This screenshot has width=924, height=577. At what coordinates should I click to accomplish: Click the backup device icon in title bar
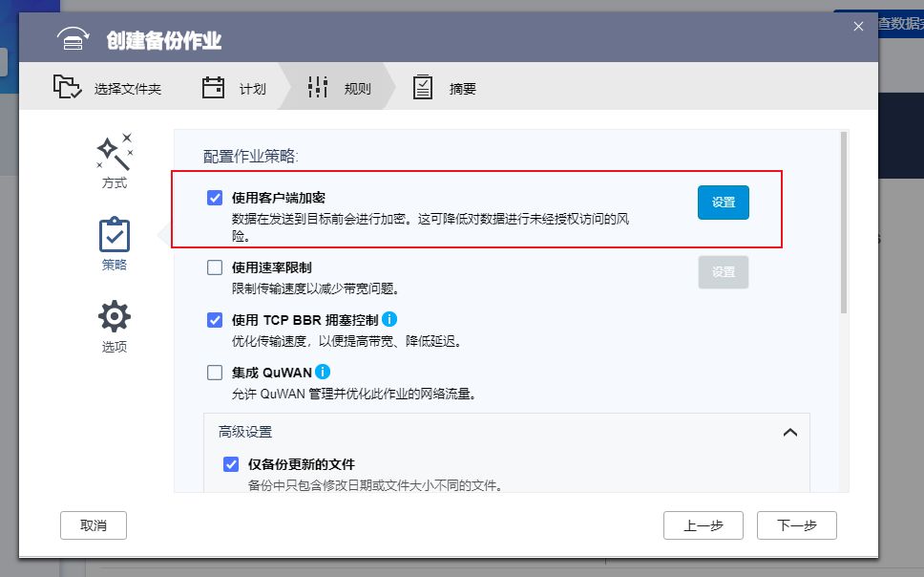coord(73,38)
